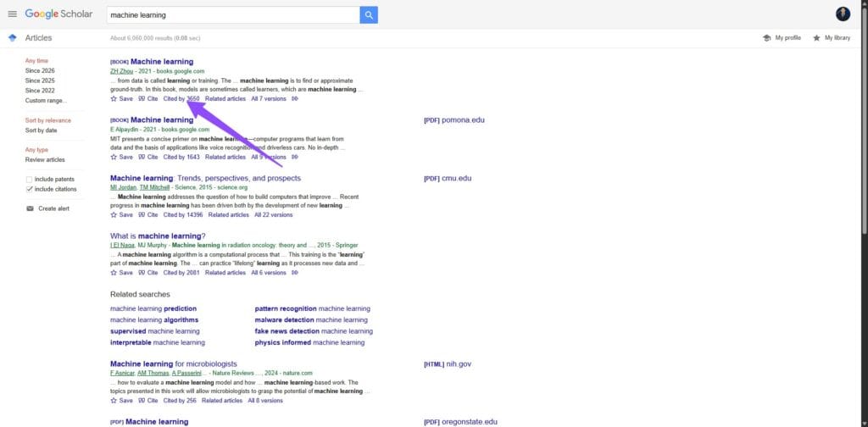This screenshot has width=868, height=427.
Task: Filter to Review articles
Action: point(45,160)
